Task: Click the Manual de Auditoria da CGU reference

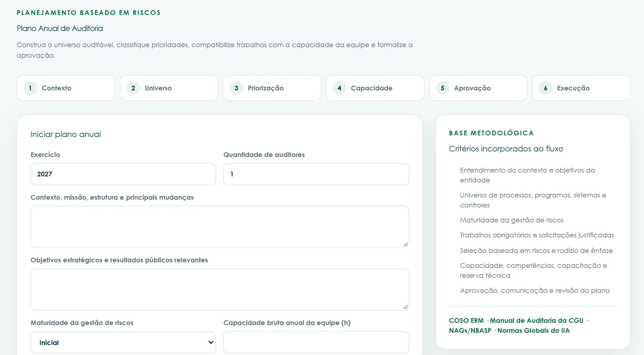Action: coord(537,321)
